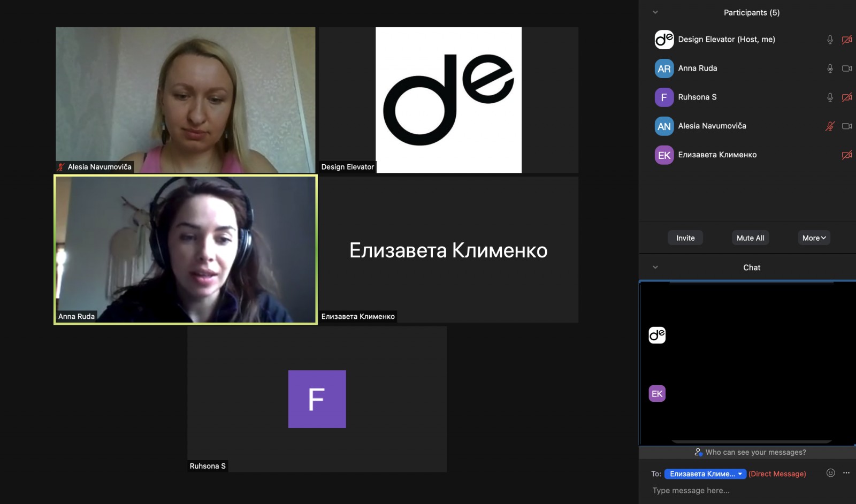The width and height of the screenshot is (856, 504).
Task: Toggle Anna Ruda's video camera
Action: tap(847, 68)
